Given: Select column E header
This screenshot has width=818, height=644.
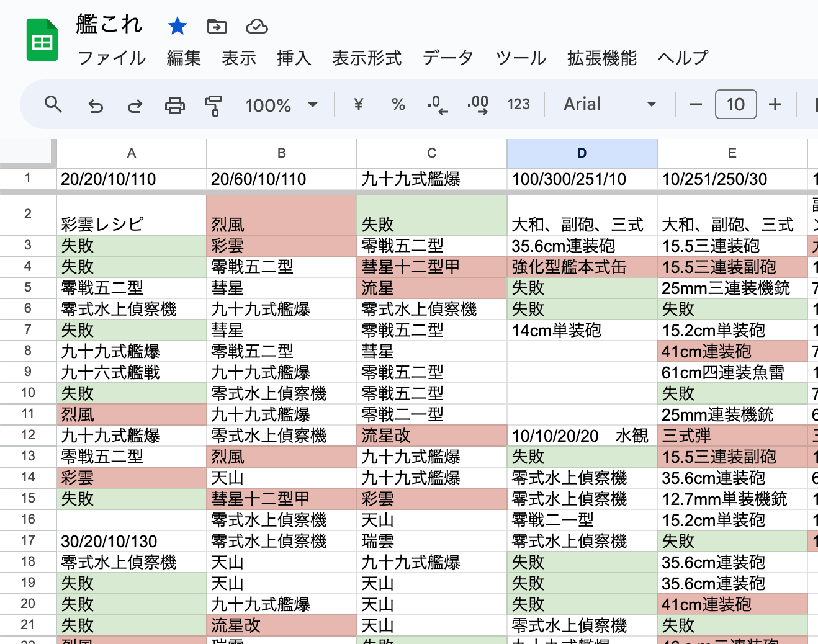Looking at the screenshot, I should coord(732,153).
